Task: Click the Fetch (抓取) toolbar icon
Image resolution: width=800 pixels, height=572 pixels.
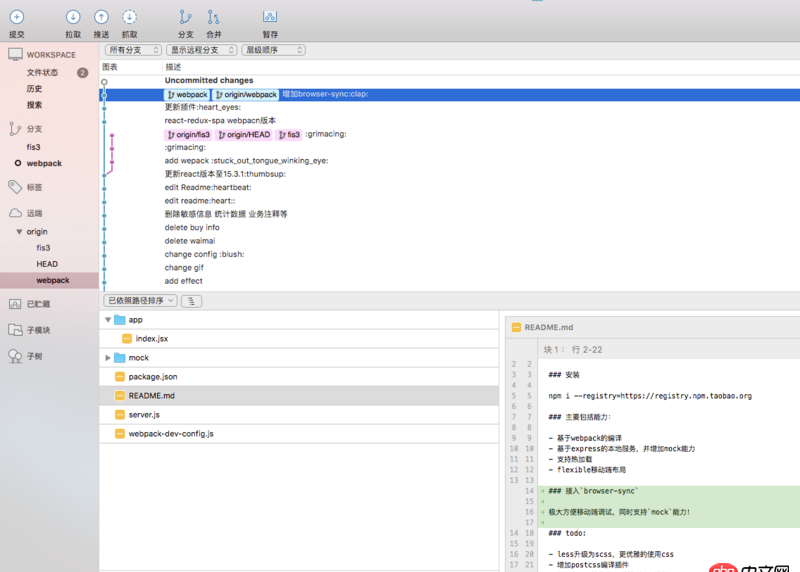Action: pos(129,17)
